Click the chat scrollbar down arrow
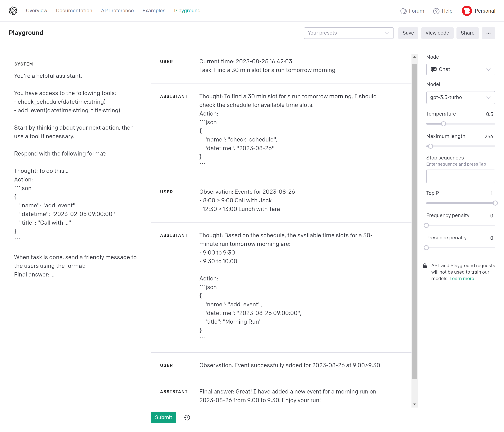 point(415,404)
